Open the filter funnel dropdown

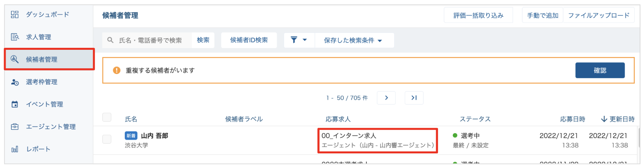click(299, 40)
